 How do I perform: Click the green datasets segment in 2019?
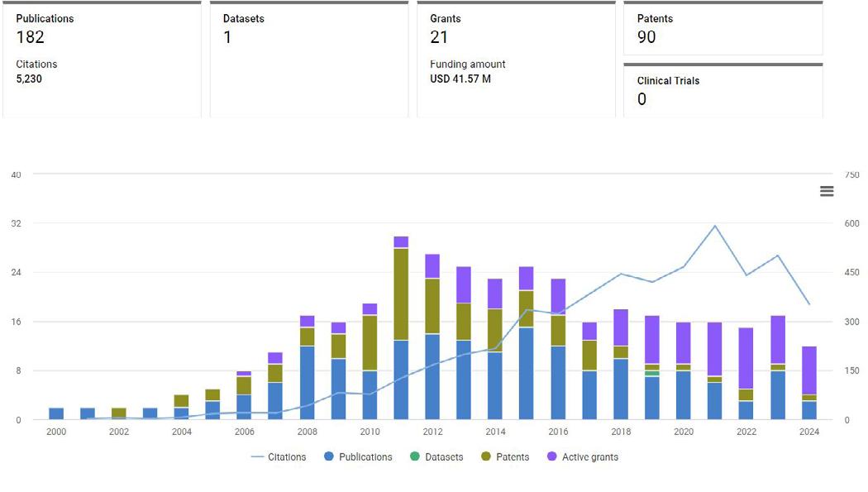point(652,374)
